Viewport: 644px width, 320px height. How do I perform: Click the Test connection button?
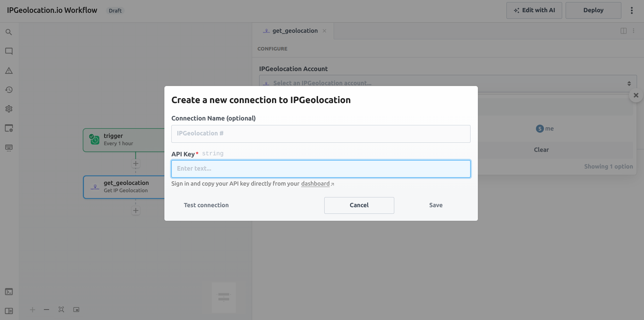tap(206, 205)
